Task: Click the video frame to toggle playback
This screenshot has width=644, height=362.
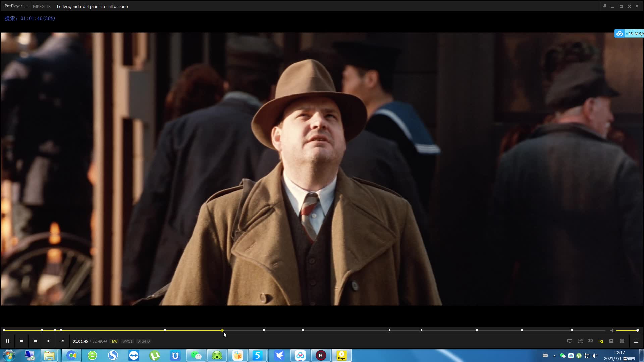Action: 322,169
